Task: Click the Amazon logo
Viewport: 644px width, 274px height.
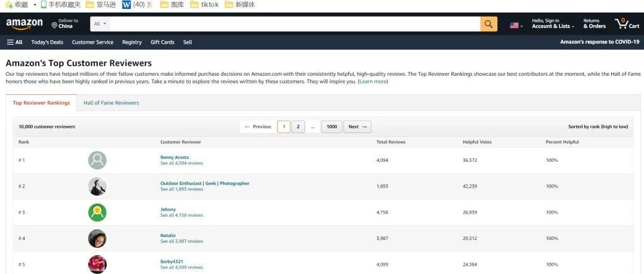Action: click(x=24, y=24)
